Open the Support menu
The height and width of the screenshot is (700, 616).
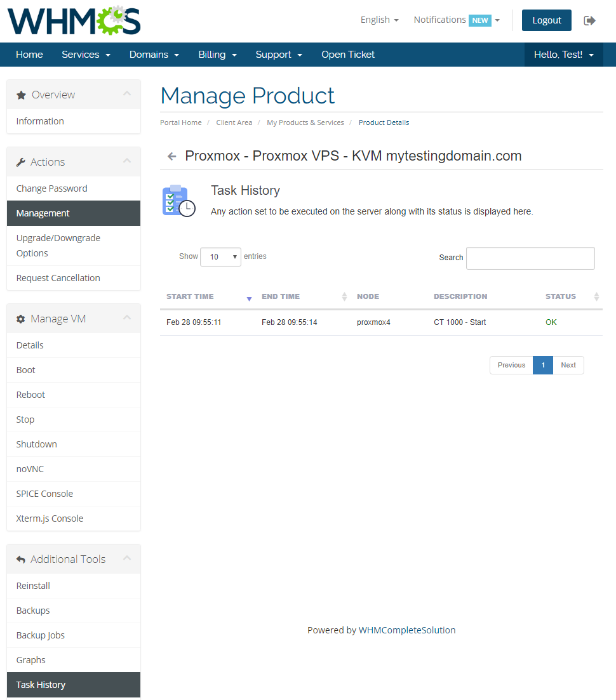pos(279,55)
